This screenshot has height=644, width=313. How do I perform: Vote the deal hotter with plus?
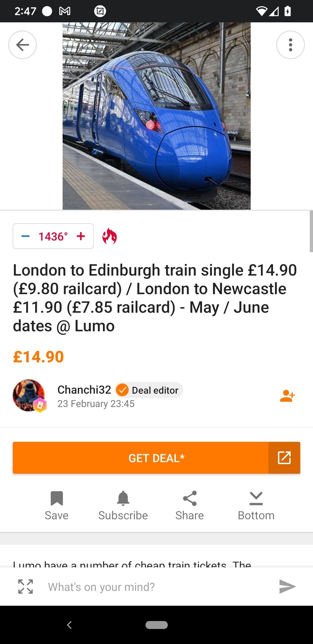pos(81,236)
